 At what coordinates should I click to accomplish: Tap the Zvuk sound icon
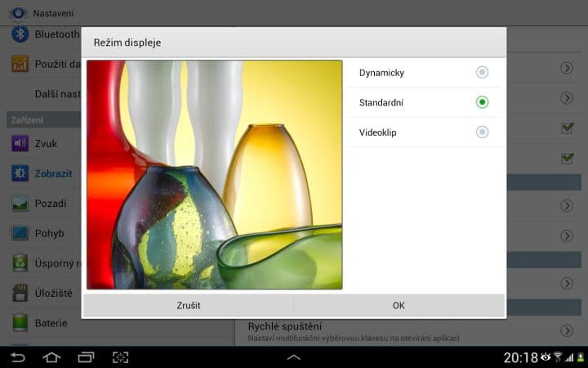coord(20,144)
